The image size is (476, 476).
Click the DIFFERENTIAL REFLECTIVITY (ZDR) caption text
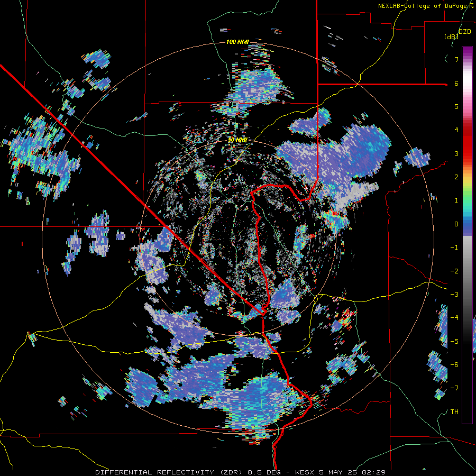[x=169, y=472]
